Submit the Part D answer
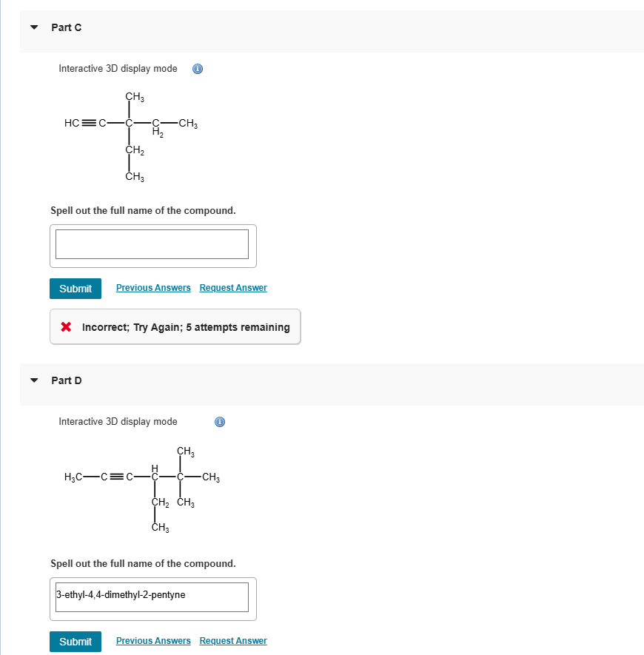The image size is (644, 655). (75, 641)
